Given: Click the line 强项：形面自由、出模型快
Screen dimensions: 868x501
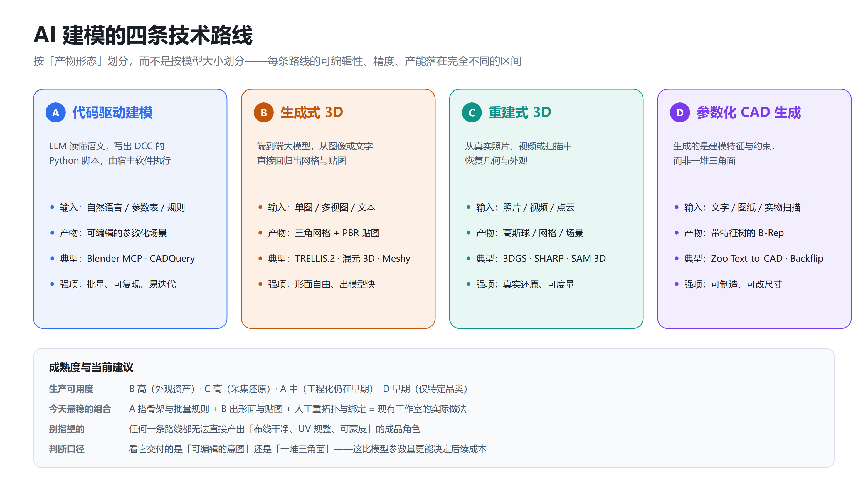Looking at the screenshot, I should [321, 284].
